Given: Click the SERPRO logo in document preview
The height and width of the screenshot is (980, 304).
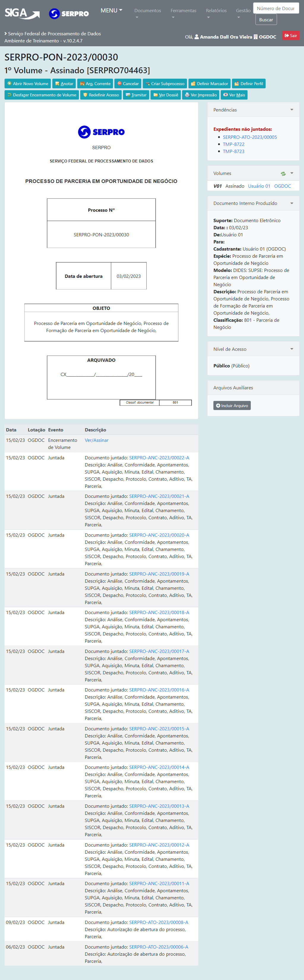Looking at the screenshot, I should click(101, 132).
